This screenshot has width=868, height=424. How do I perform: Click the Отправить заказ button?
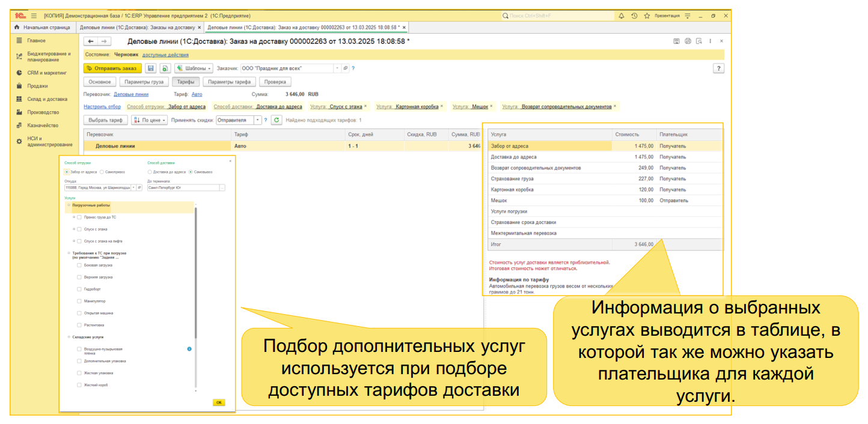coord(111,68)
